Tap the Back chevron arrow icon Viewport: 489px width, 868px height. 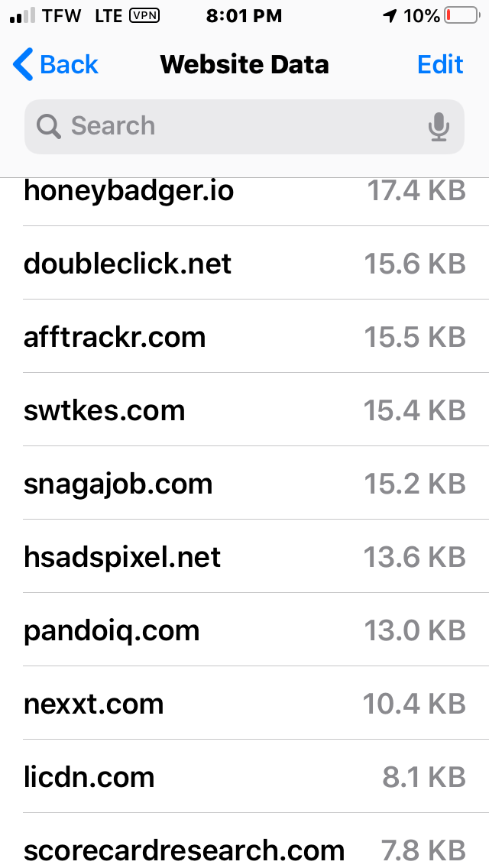[23, 64]
